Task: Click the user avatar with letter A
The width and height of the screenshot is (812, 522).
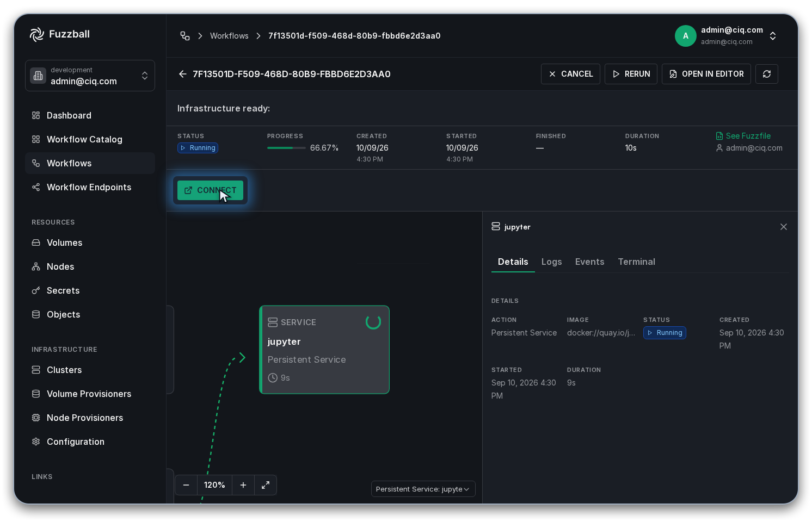Action: (686, 36)
